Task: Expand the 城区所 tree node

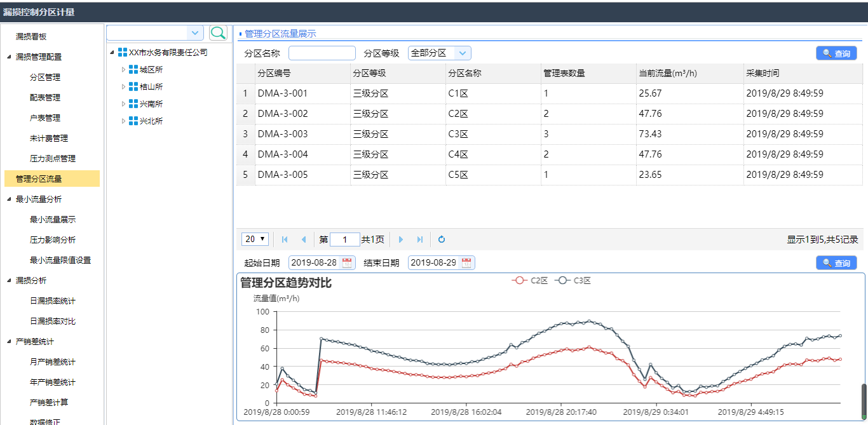Action: (x=124, y=70)
